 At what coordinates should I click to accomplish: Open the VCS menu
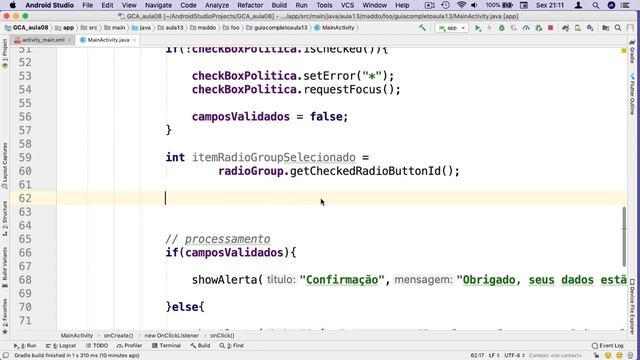347,5
